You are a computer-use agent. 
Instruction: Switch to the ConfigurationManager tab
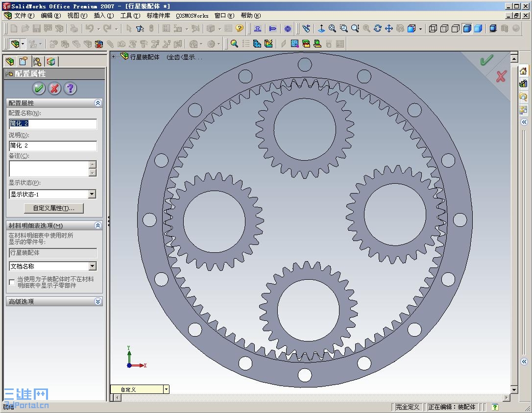37,61
